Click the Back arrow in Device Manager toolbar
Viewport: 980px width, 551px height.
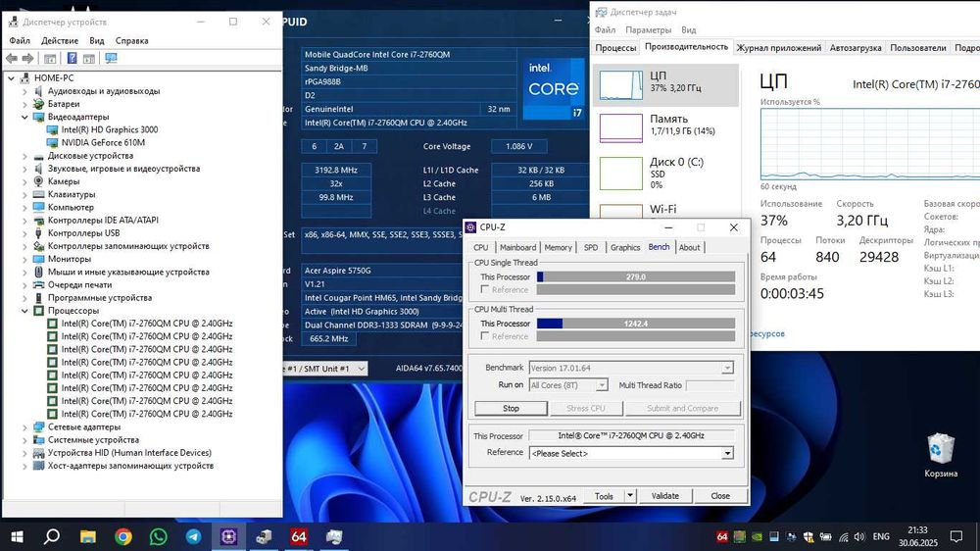[x=12, y=58]
